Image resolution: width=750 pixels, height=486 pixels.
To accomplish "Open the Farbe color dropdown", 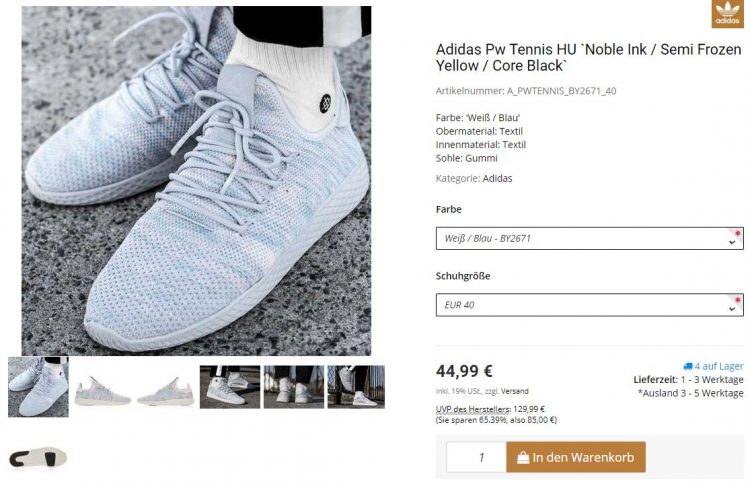I will (x=589, y=238).
